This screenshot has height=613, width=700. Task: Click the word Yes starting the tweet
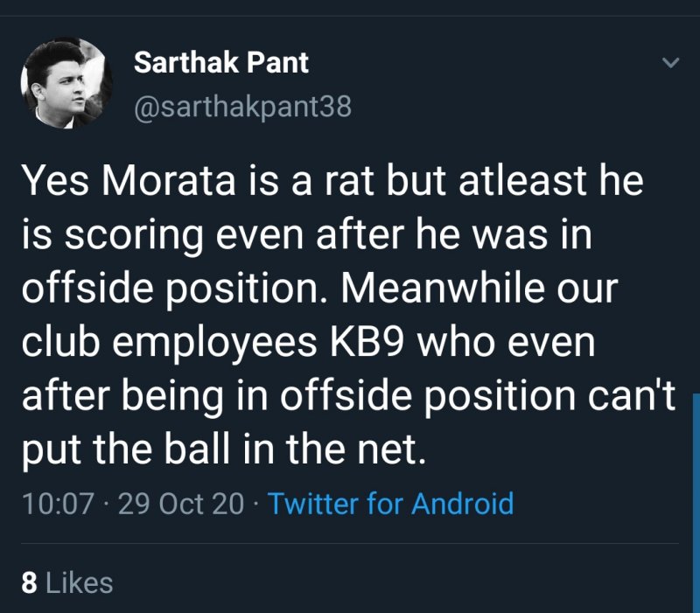[x=53, y=181]
